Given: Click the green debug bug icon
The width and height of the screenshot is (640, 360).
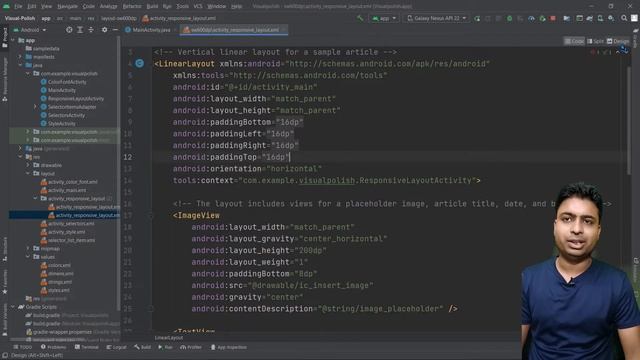Looking at the screenshot, I should 509,18.
